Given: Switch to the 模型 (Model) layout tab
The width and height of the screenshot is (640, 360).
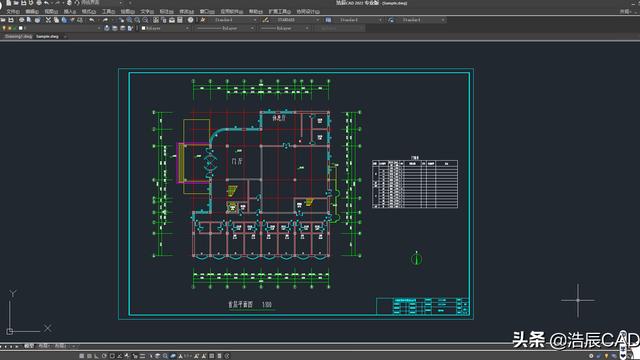Looking at the screenshot, I should point(29,346).
